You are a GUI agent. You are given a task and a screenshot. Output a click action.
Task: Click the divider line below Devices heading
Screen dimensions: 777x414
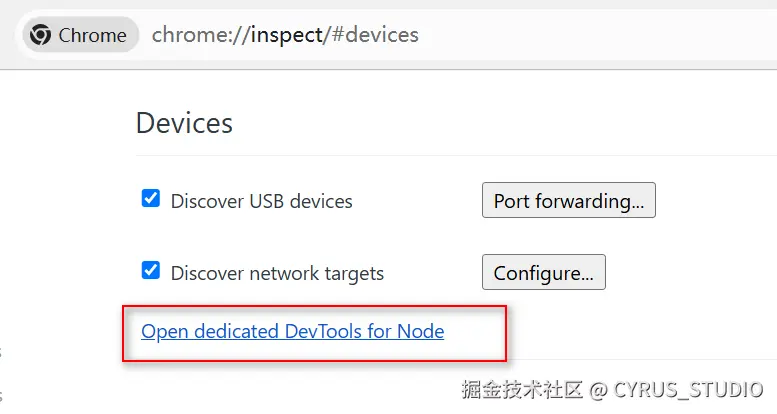(x=450, y=155)
